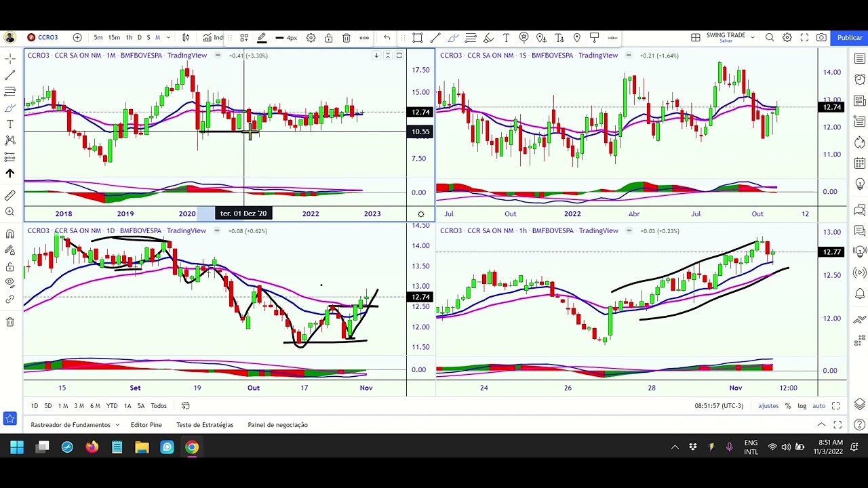Viewport: 868px width, 488px height.
Task: Open chart settings gear at top right
Action: pyautogui.click(x=787, y=37)
